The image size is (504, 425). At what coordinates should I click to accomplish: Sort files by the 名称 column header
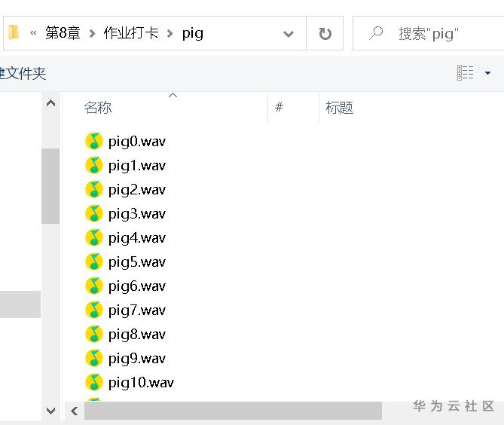click(98, 108)
